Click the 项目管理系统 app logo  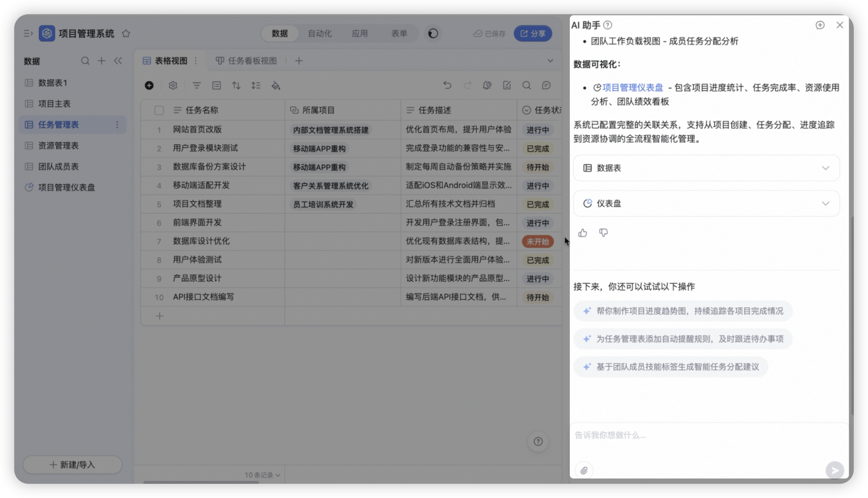click(x=47, y=34)
